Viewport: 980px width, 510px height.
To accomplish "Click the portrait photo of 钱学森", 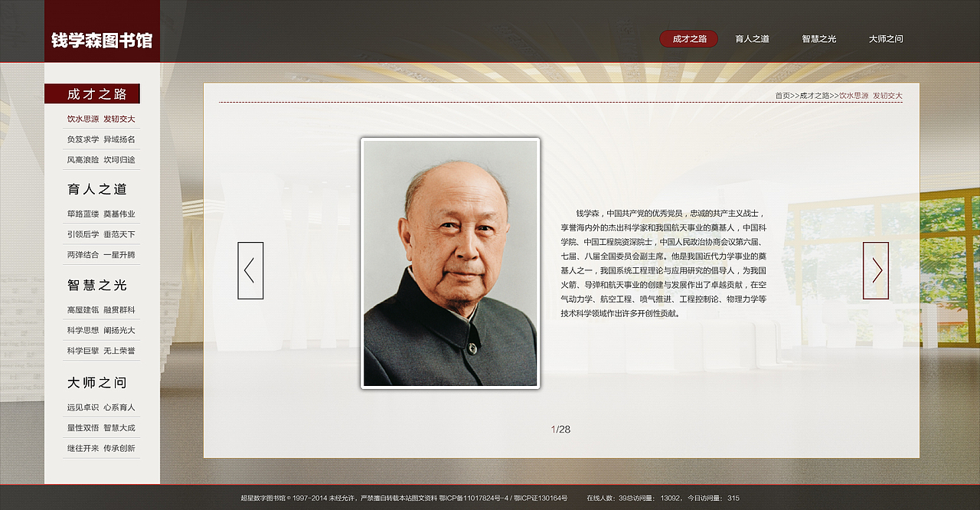I will pyautogui.click(x=450, y=263).
